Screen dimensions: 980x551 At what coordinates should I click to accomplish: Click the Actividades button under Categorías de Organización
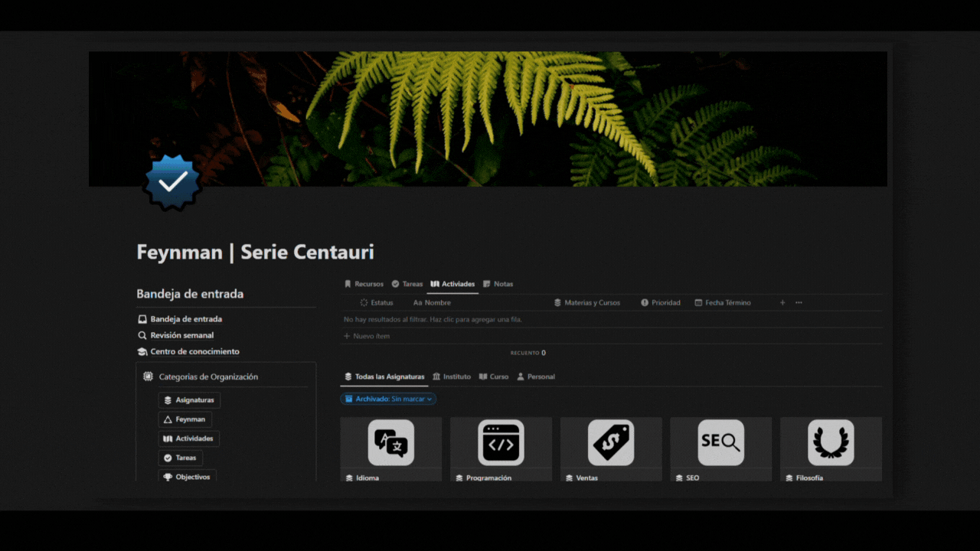point(189,439)
